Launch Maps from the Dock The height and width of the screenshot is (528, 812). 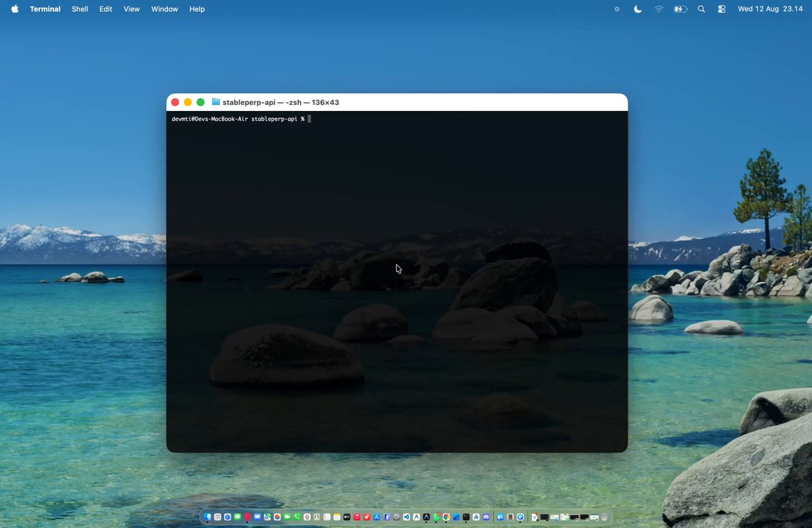click(x=268, y=516)
